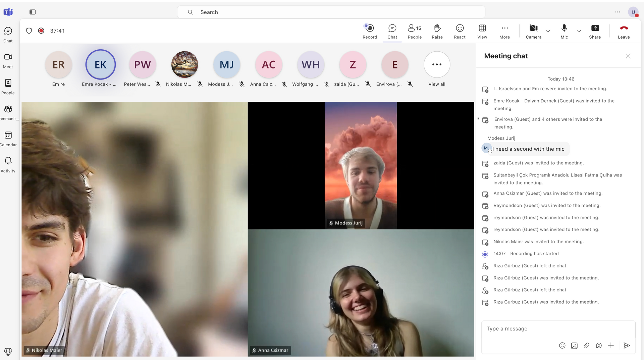Click the diamond premium icon
The image size is (644, 360).
coord(8,352)
